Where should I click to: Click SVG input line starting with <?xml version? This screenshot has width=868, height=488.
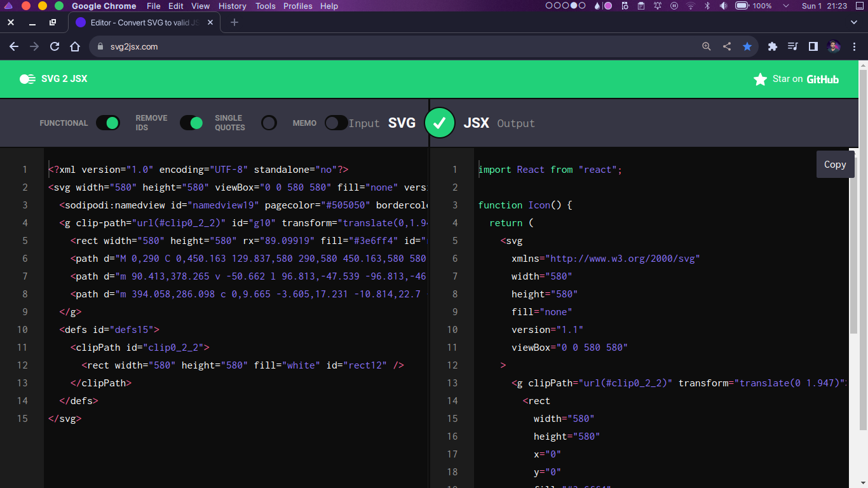198,170
